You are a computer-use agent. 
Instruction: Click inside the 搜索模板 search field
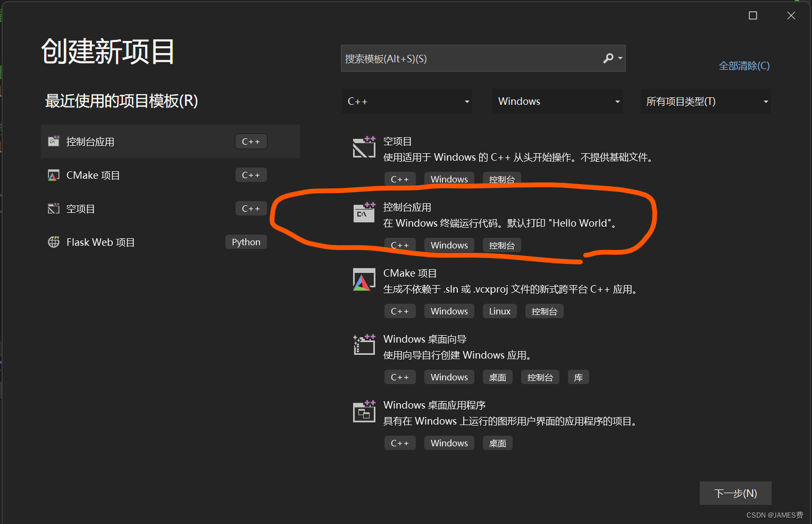pos(468,58)
